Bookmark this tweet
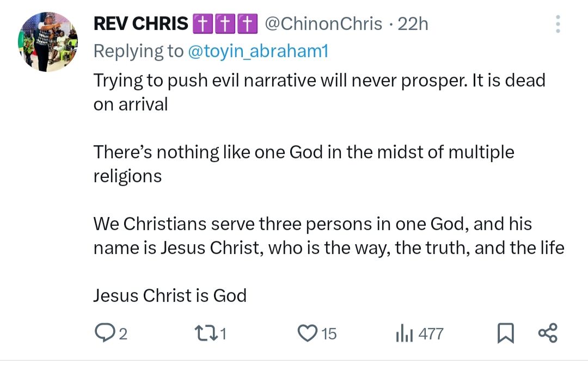Screen dimensions: 588x366 (x=506, y=333)
